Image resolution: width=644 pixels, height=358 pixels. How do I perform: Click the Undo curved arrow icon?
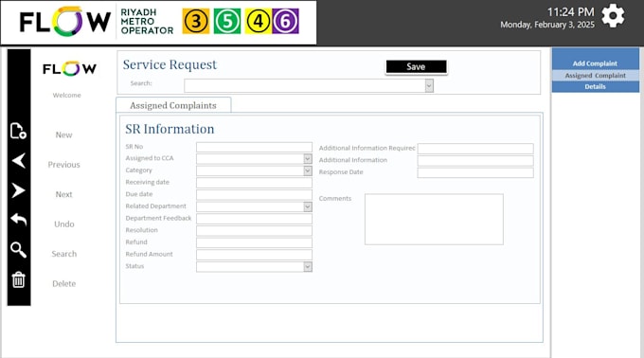(x=19, y=220)
